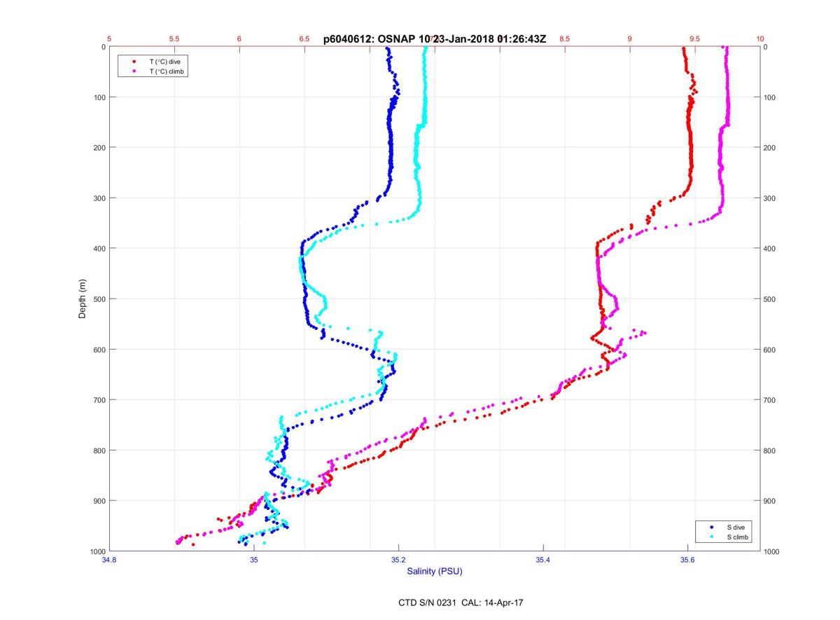Viewport: 840px width, 620px height.
Task: Click the 8.5 temperature tick on top axis
Action: [x=564, y=39]
